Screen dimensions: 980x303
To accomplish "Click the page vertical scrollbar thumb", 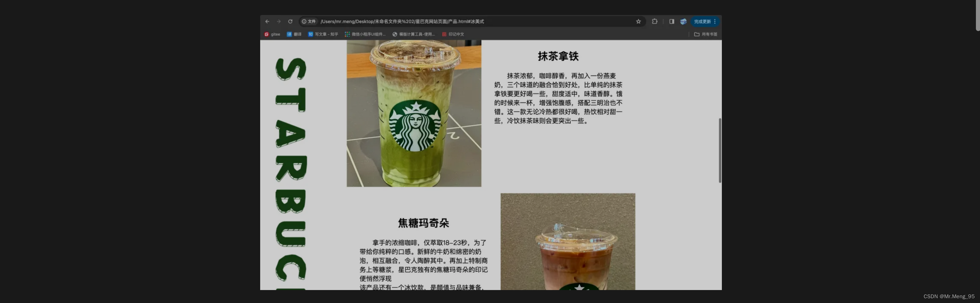I will coord(720,150).
